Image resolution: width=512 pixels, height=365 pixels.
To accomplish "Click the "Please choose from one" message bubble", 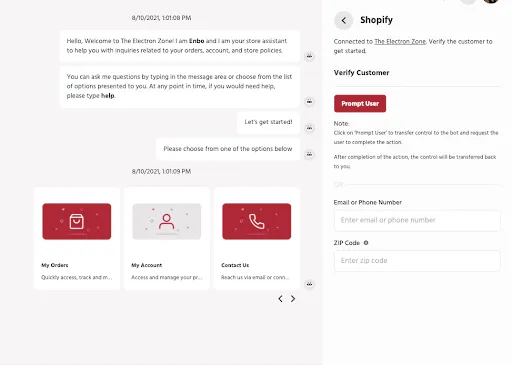I will pos(228,149).
